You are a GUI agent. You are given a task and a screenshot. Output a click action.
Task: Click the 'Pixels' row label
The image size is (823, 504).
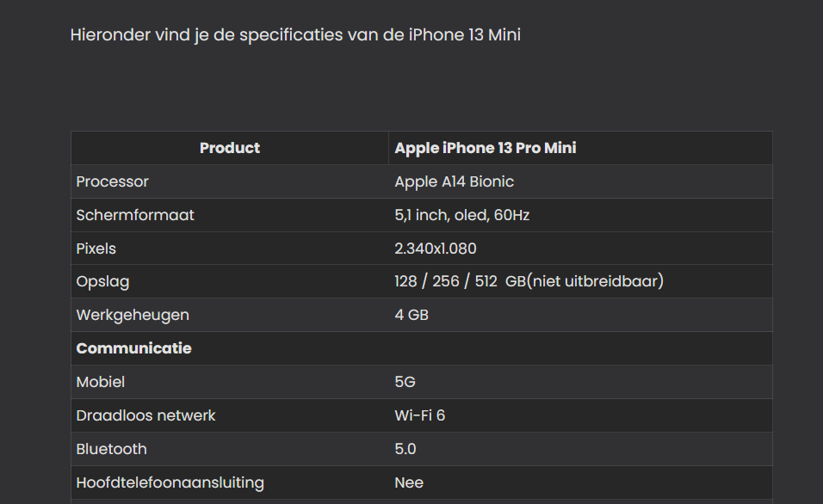point(96,248)
